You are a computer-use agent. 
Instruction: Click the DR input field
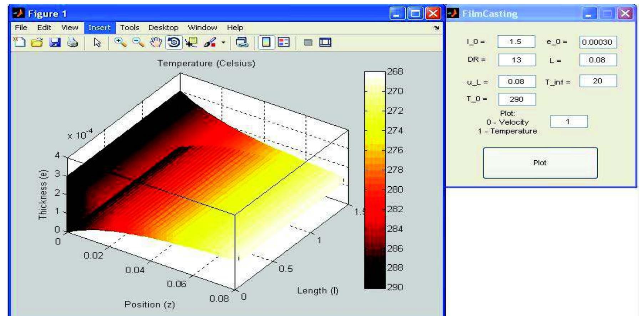click(x=517, y=60)
